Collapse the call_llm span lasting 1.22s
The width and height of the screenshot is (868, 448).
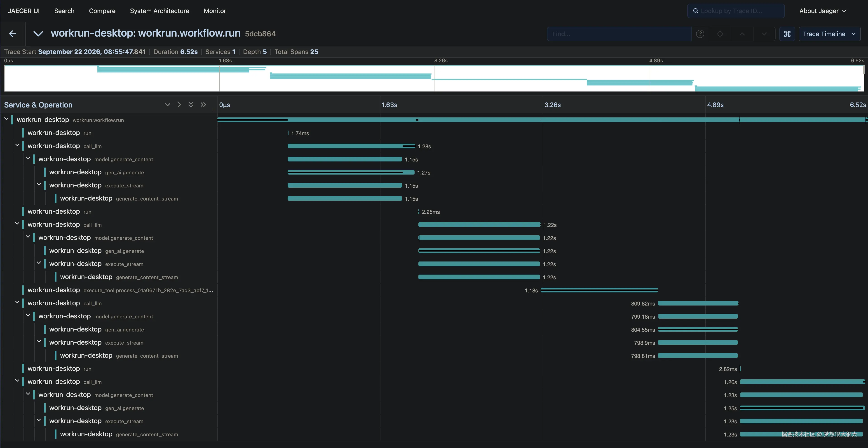(x=17, y=223)
